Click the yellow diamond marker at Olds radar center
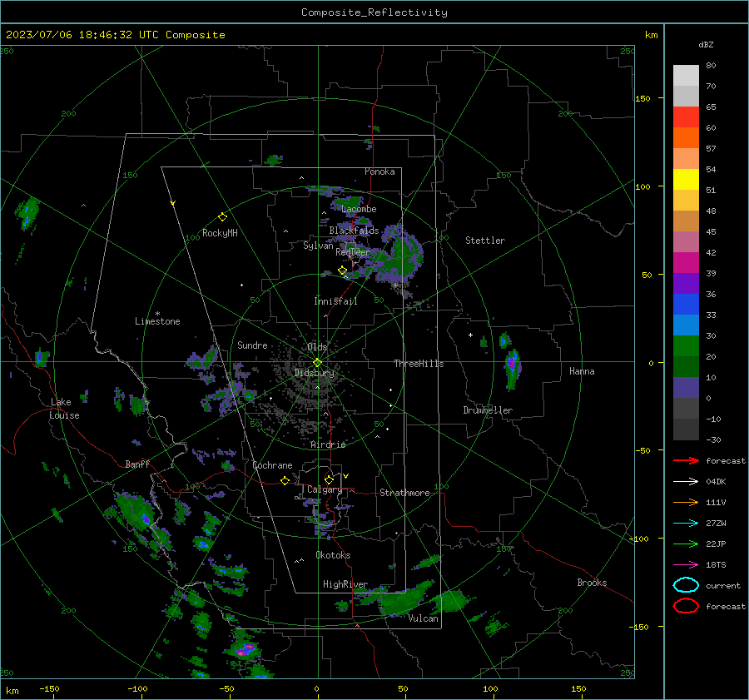Screen dimensions: 749x700 317,363
